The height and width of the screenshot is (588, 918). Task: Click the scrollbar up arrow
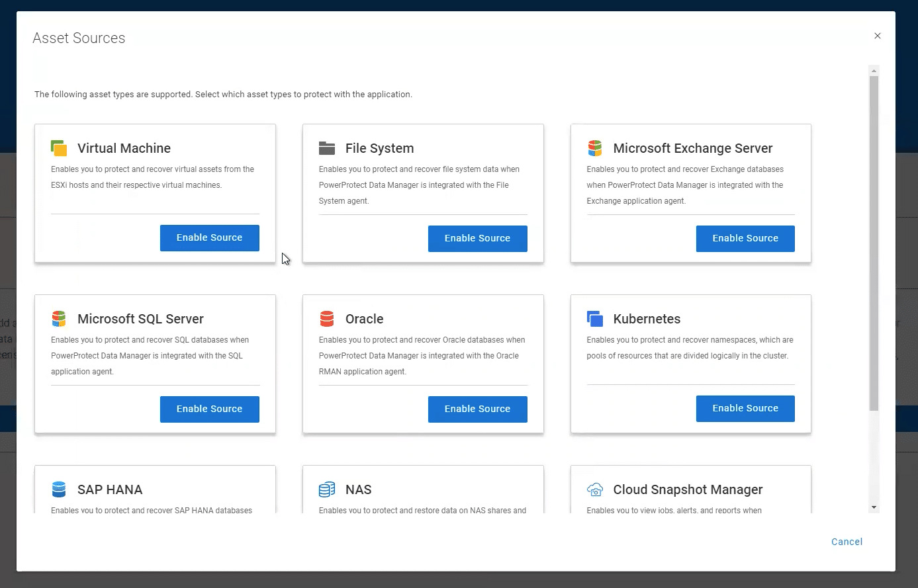tap(874, 70)
